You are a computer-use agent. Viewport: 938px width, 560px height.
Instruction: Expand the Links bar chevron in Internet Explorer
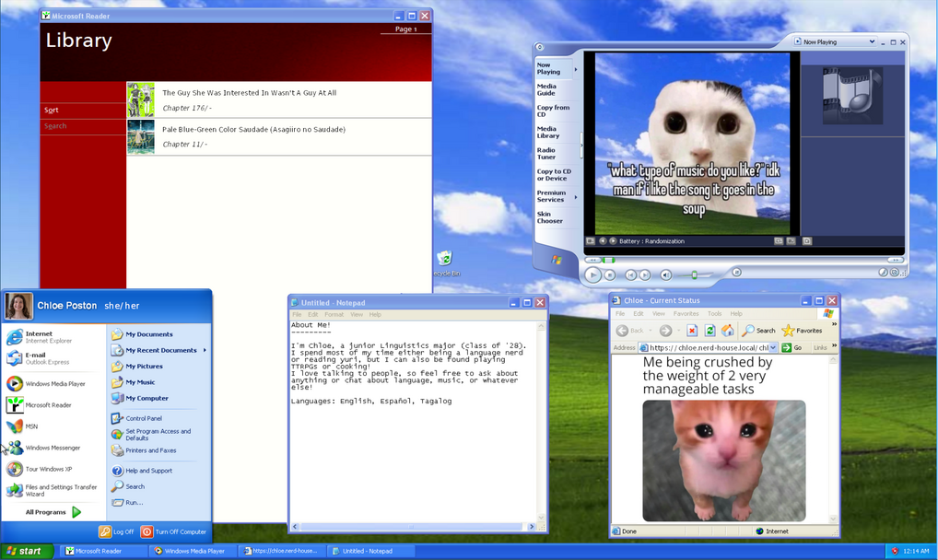tap(834, 345)
